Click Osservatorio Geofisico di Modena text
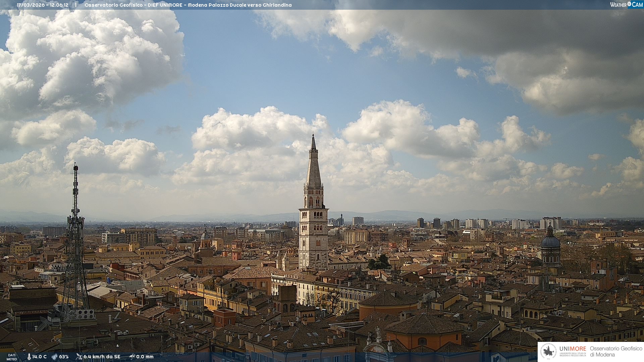This screenshot has height=362, width=644. [x=616, y=351]
